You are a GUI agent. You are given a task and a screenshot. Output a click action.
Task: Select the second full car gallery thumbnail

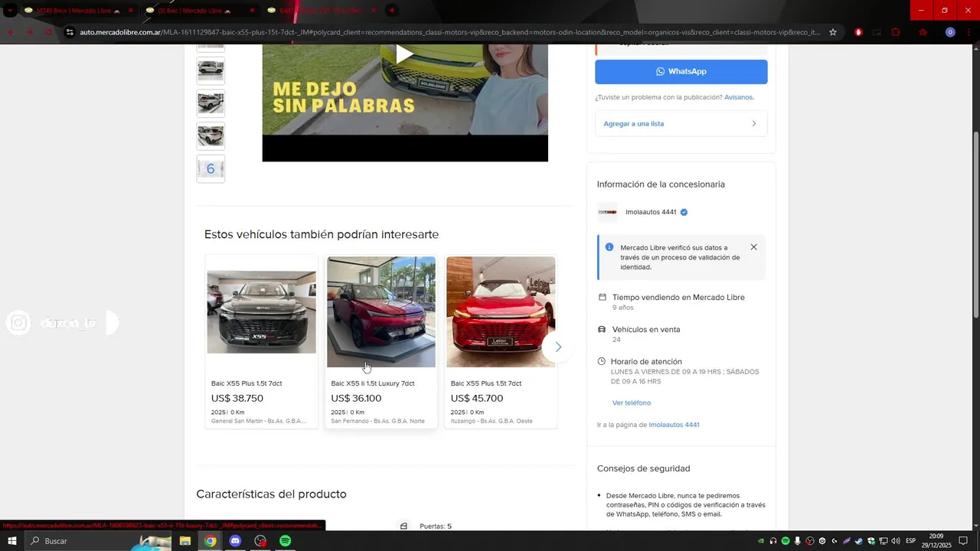(211, 103)
